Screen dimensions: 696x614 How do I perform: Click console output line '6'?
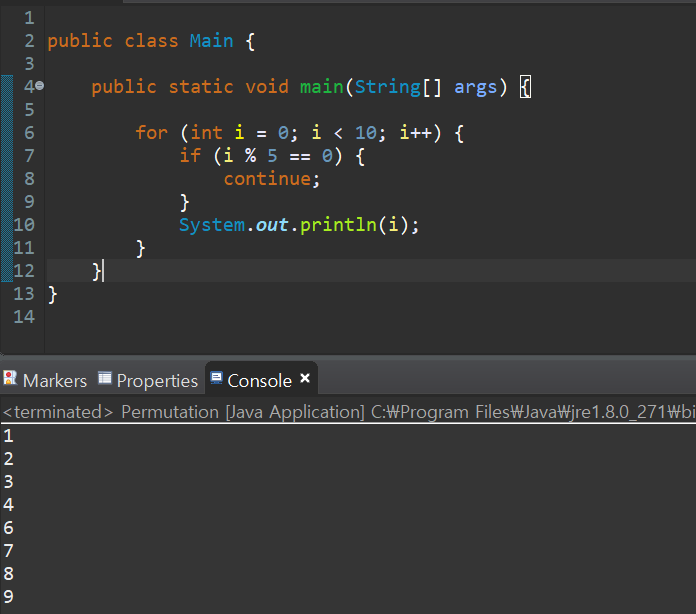[8, 528]
